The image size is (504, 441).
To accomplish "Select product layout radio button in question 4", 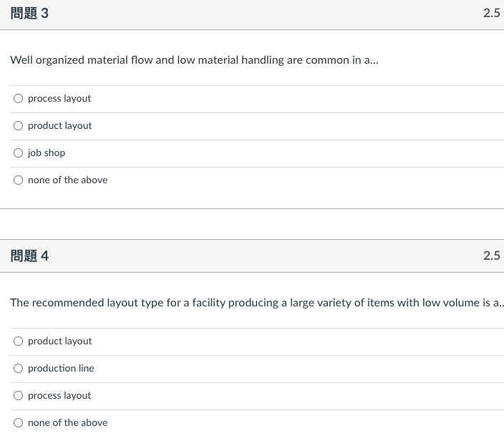I will pos(19,341).
